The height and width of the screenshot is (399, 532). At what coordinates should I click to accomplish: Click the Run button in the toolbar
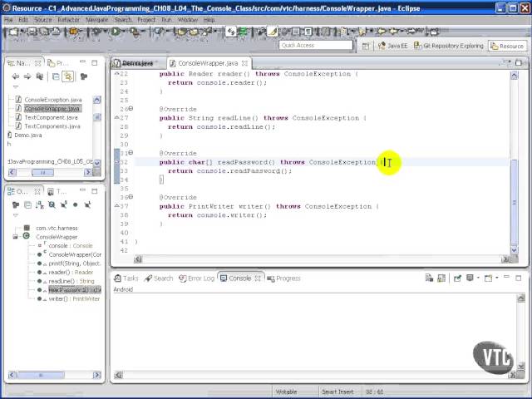[116, 32]
